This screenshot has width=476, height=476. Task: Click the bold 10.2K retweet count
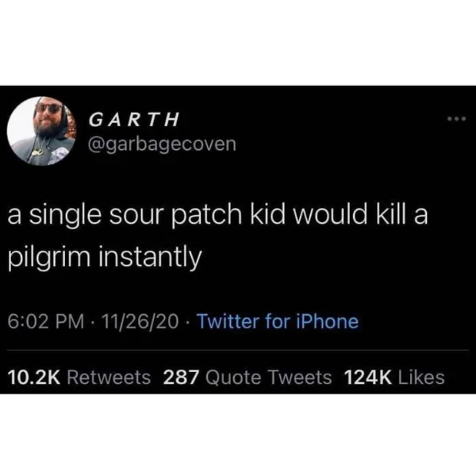pyautogui.click(x=34, y=378)
